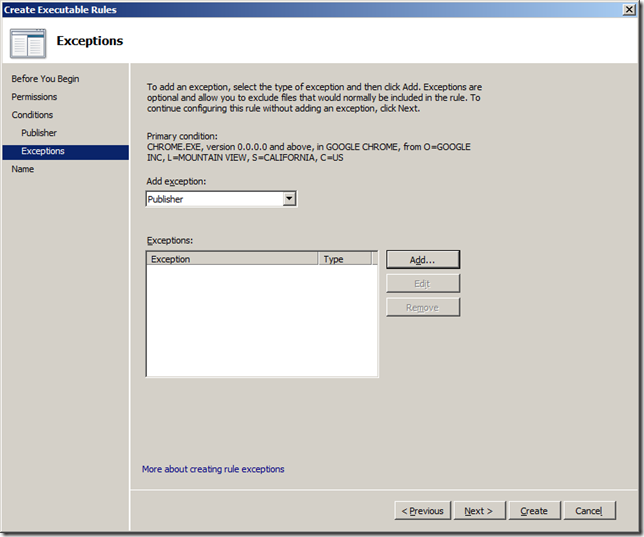Click the Type column header
The height and width of the screenshot is (537, 644).
click(344, 259)
